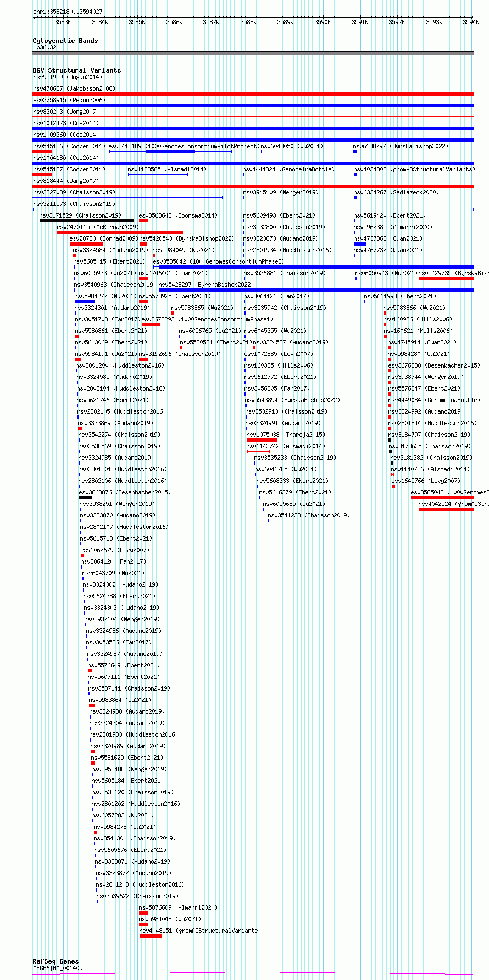Select the MEGF6|NM_001409 RefSeq gene label

coord(58,968)
